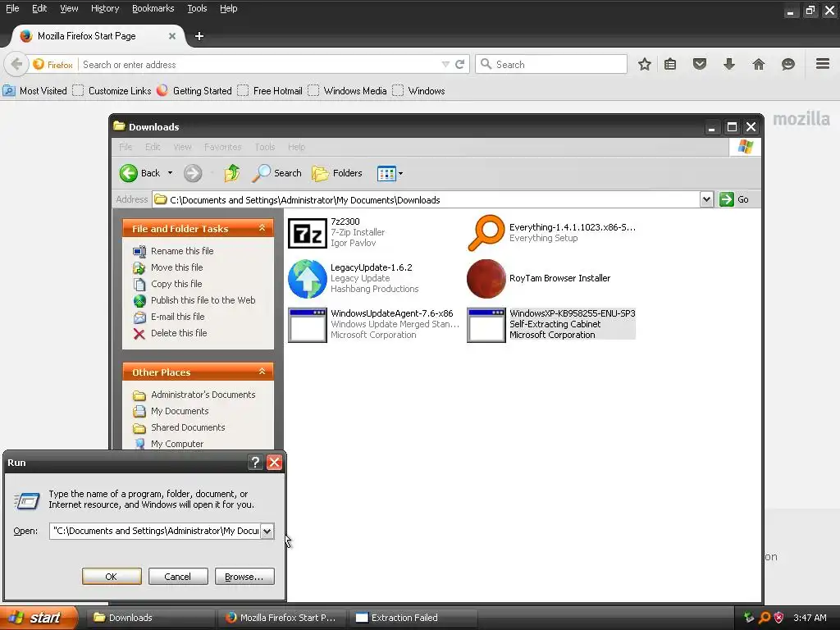Click the Windows start button
Screen dimensions: 840x630
pos(39,618)
